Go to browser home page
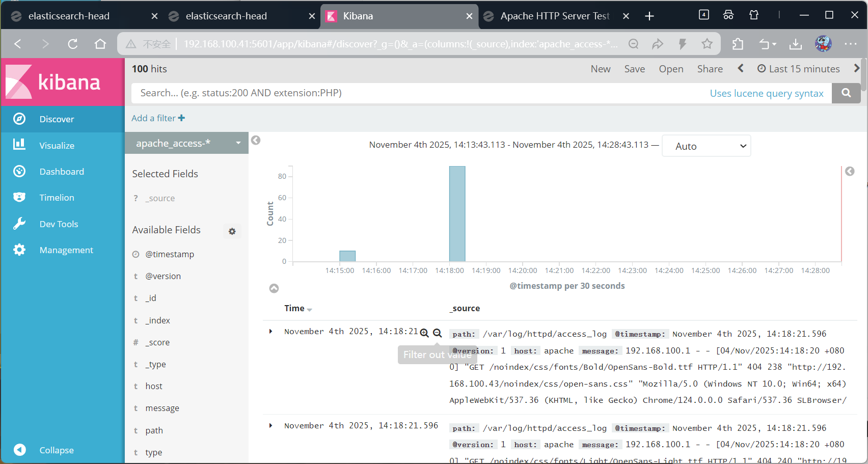This screenshot has width=868, height=464. click(x=100, y=44)
